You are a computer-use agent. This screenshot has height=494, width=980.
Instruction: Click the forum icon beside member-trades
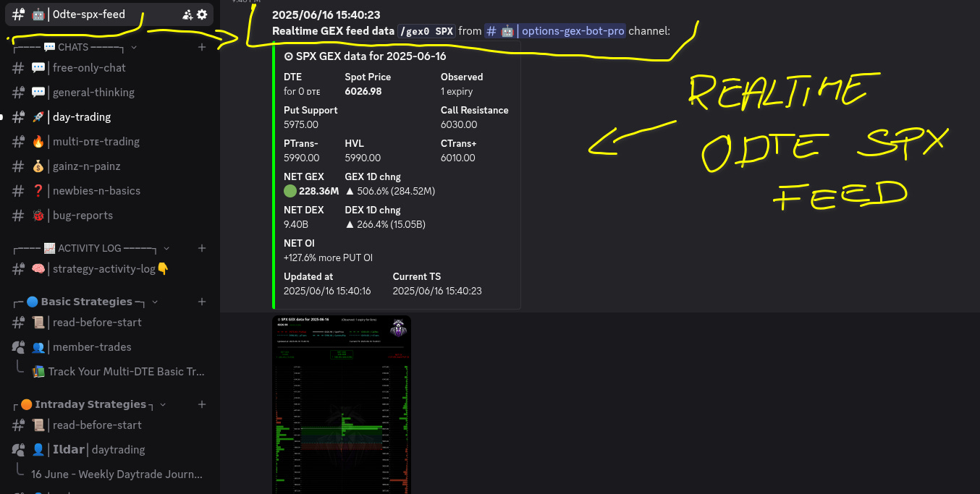19,347
